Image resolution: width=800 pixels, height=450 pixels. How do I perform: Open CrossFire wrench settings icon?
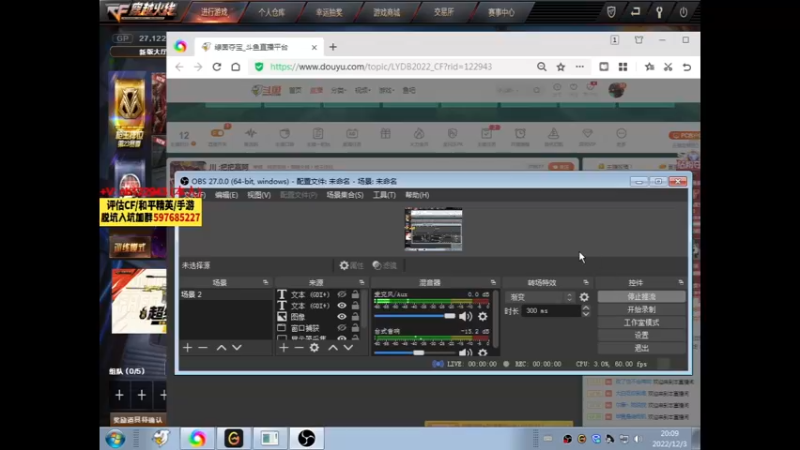pos(659,12)
